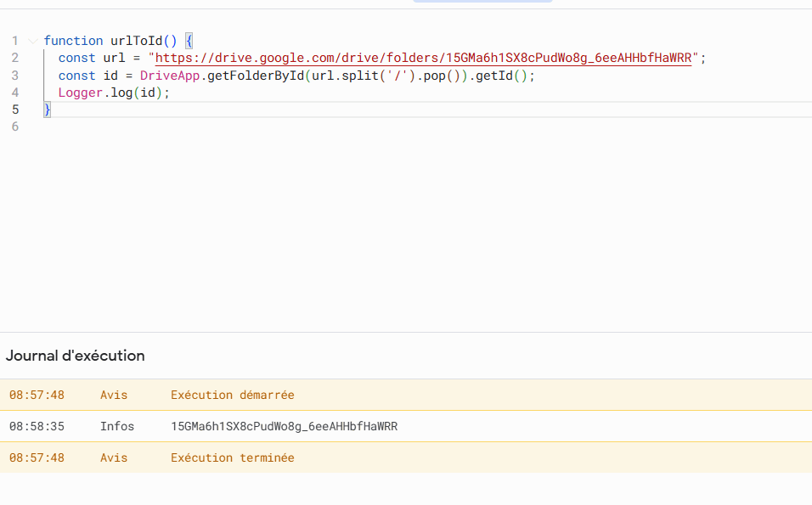
Task: Click line number 6 in gutter
Action: pos(15,126)
